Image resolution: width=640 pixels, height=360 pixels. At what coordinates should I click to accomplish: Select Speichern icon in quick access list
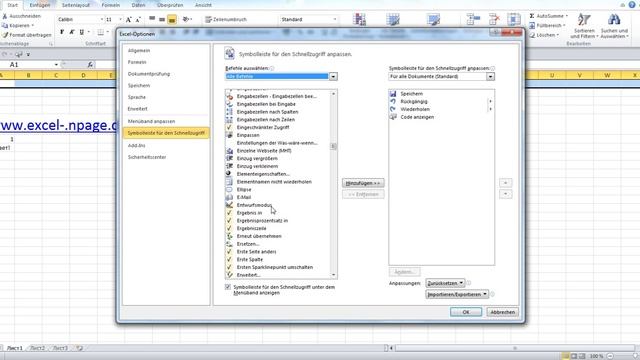(x=393, y=93)
